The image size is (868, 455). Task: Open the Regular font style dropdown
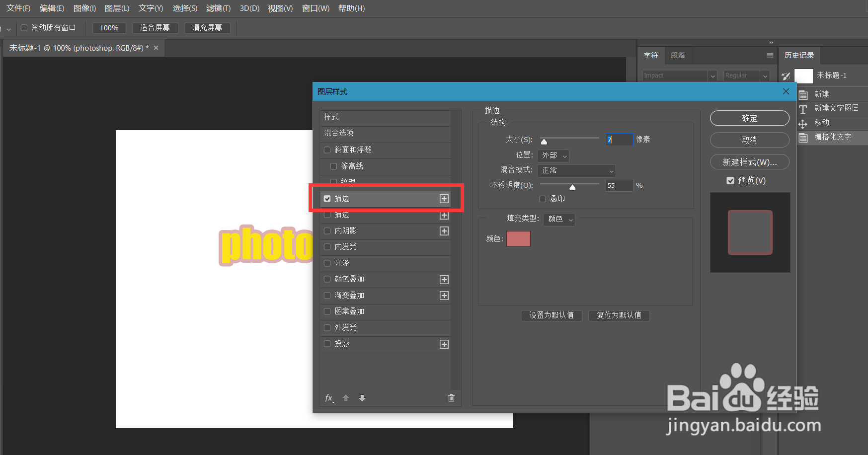click(765, 76)
